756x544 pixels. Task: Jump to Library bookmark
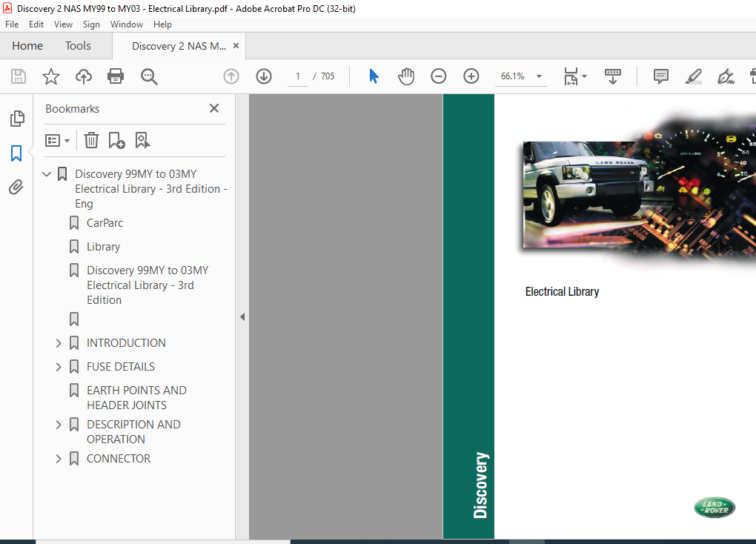click(103, 247)
